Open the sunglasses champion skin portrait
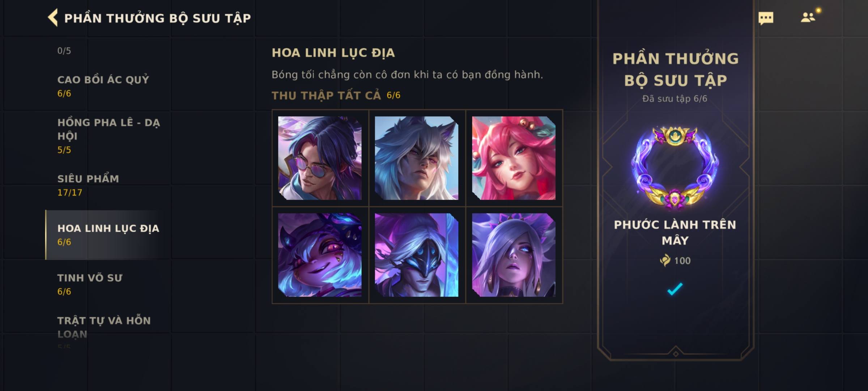Viewport: 868px width, 391px height. coord(320,158)
